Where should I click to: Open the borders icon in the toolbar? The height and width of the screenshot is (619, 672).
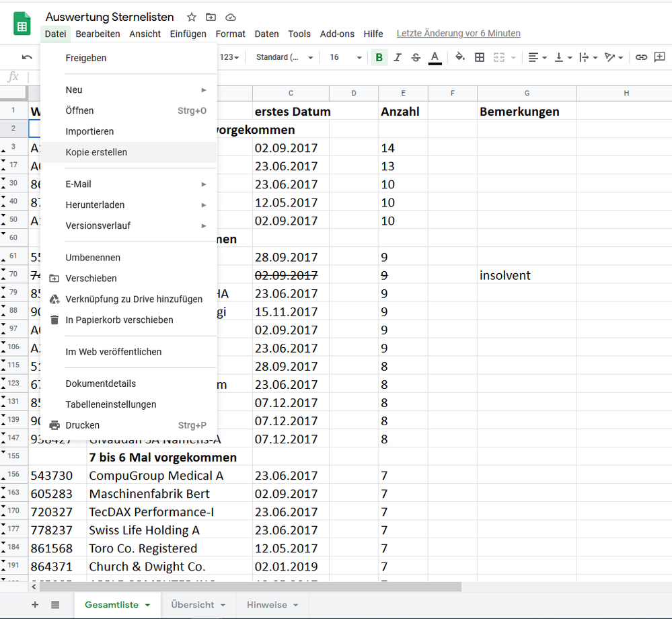pyautogui.click(x=480, y=57)
